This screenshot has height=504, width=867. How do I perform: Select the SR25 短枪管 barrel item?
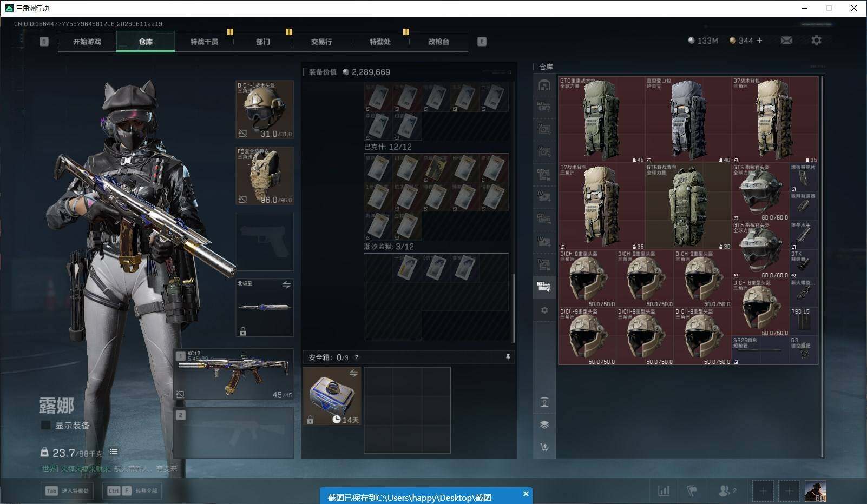click(x=760, y=350)
